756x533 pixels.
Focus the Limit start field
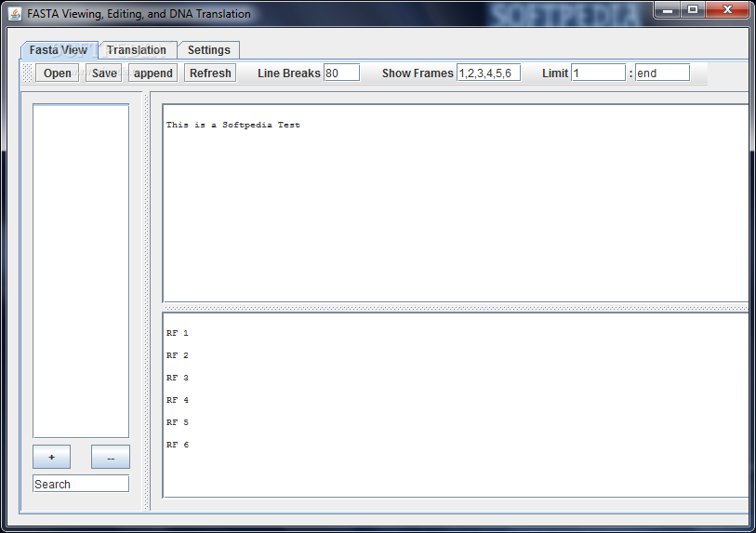click(x=598, y=73)
